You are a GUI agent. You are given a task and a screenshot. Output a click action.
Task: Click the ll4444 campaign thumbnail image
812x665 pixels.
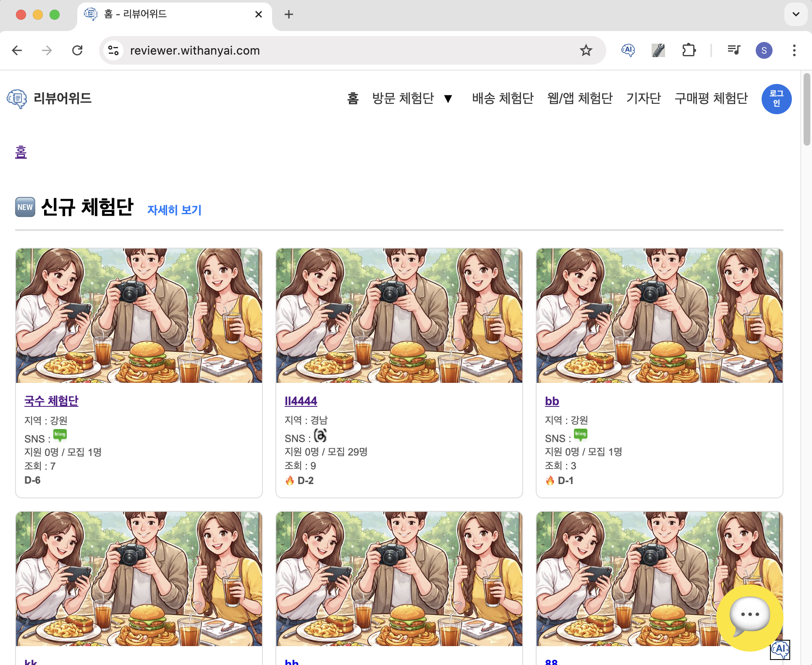click(x=399, y=315)
